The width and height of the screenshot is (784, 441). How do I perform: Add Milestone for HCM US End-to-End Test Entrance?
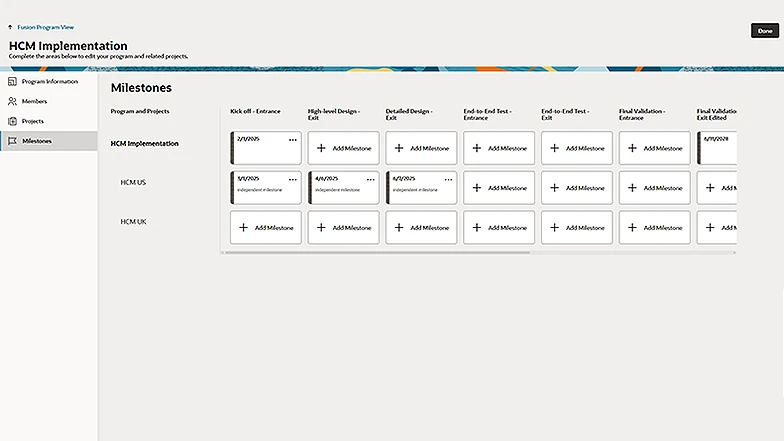tap(499, 188)
